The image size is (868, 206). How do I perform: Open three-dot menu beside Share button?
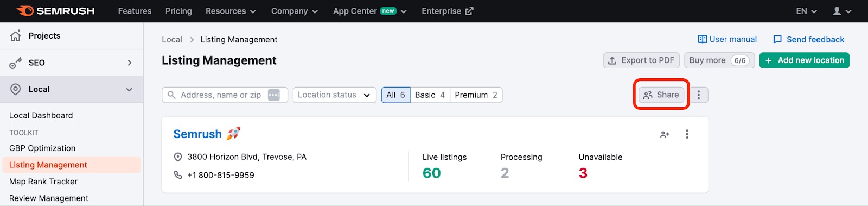pos(699,95)
